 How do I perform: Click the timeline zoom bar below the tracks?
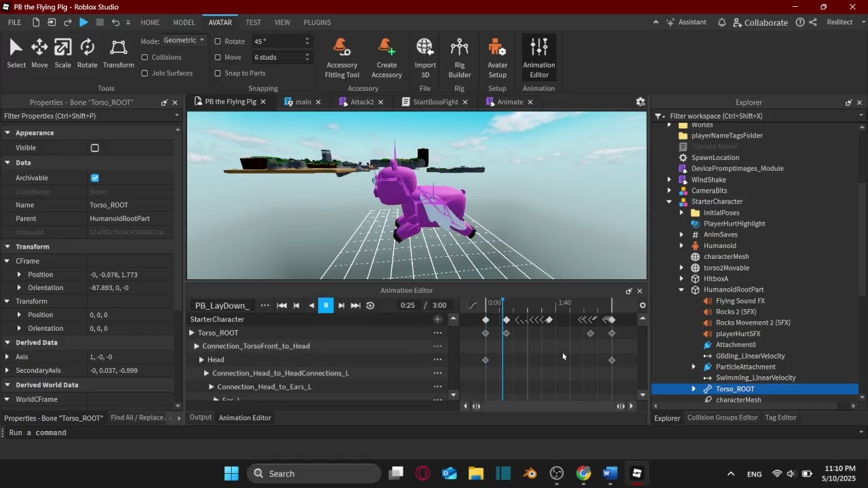pos(548,407)
